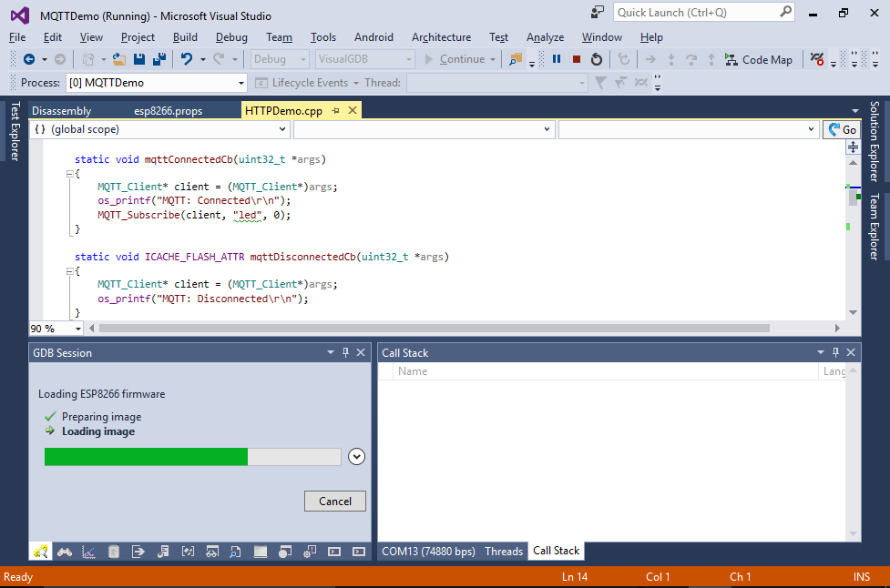The height and width of the screenshot is (588, 890).
Task: Open the Solution Explorer side tab
Action: point(875,141)
